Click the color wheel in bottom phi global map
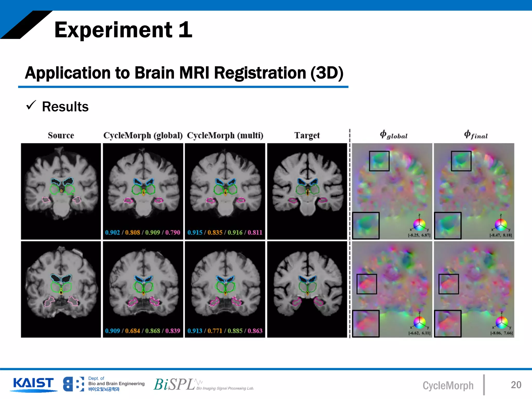Image resolution: width=532 pixels, height=399 pixels. [419, 322]
